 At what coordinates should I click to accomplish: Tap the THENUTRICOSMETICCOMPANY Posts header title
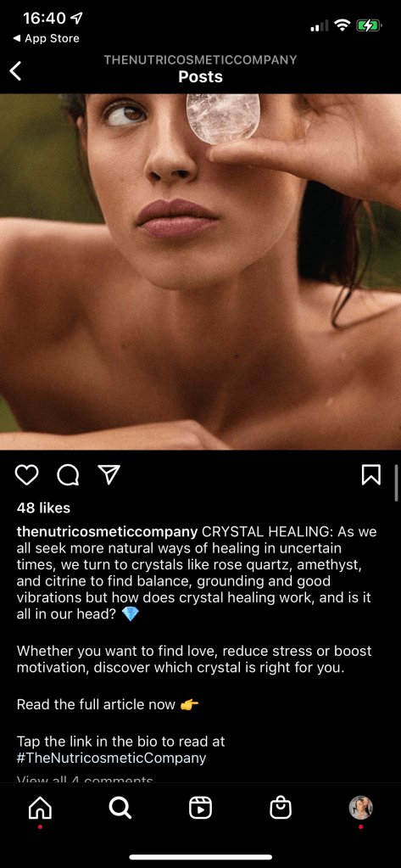pos(200,69)
